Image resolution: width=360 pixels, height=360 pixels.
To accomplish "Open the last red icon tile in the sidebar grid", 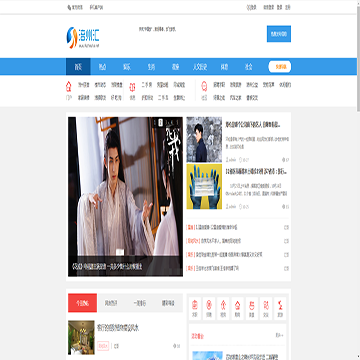I will point(280,308).
